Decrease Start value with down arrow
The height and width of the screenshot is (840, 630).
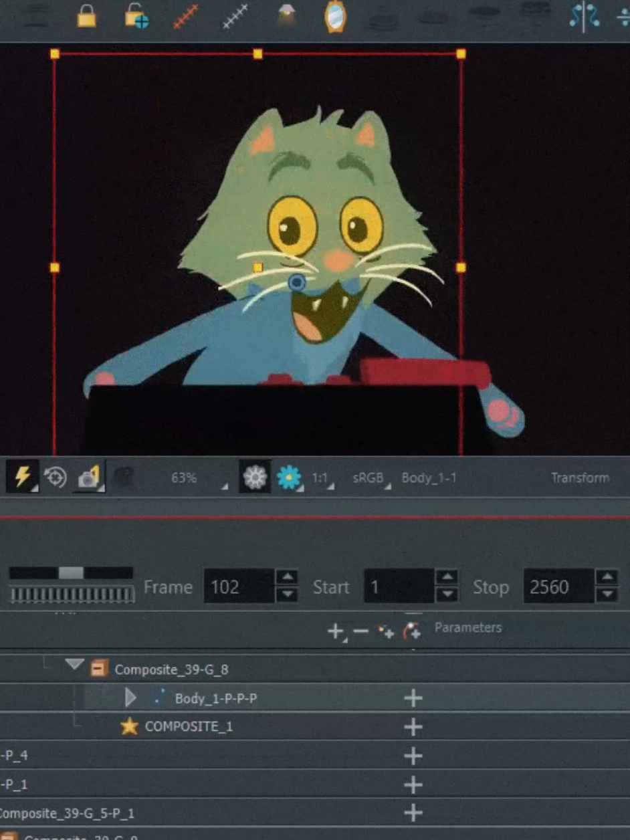[446, 595]
